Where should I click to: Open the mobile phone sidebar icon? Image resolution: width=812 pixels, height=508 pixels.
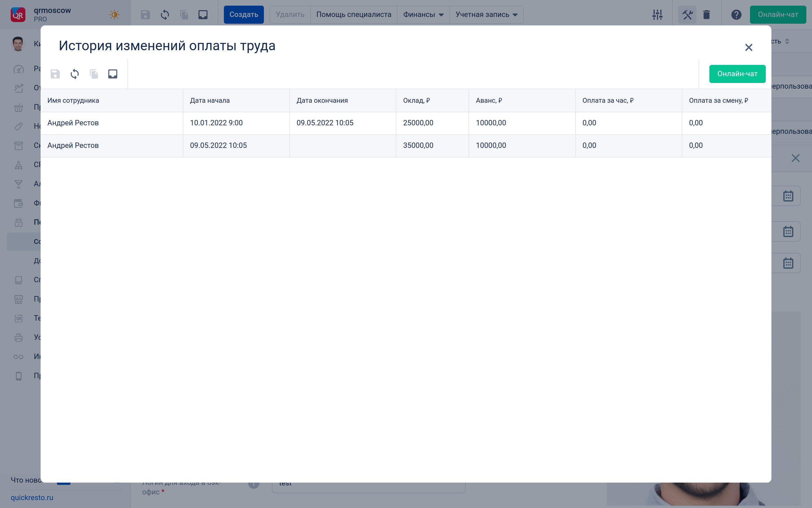18,376
